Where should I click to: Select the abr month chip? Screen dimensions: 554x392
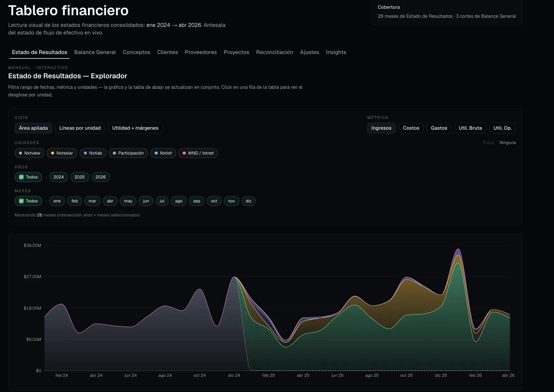(110, 201)
